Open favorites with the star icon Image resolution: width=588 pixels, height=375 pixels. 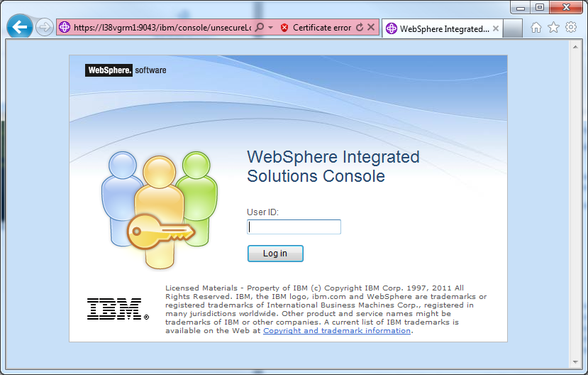(x=553, y=28)
